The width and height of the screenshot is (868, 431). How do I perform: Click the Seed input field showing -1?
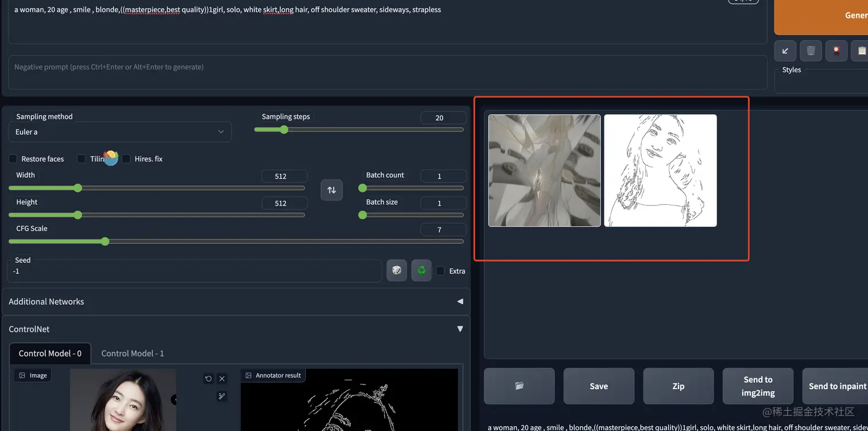(x=195, y=271)
